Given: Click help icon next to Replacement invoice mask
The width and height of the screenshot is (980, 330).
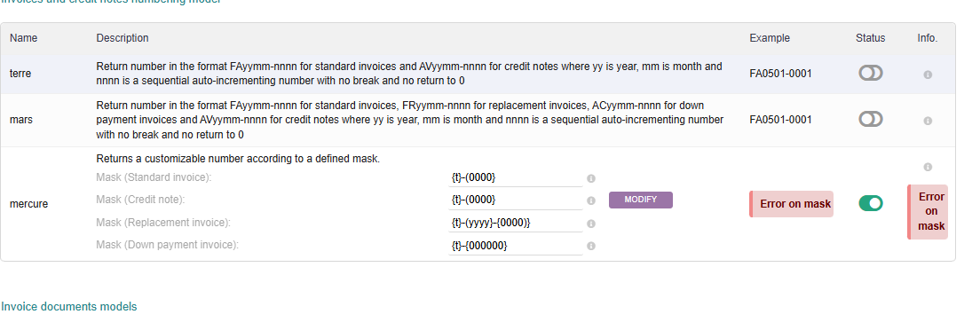Looking at the screenshot, I should pos(591,224).
